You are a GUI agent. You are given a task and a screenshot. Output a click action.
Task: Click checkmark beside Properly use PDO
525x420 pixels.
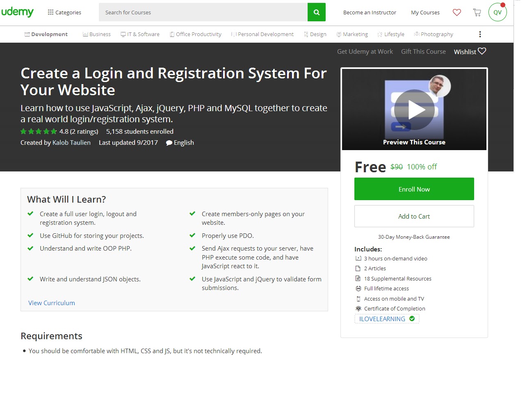pyautogui.click(x=192, y=235)
